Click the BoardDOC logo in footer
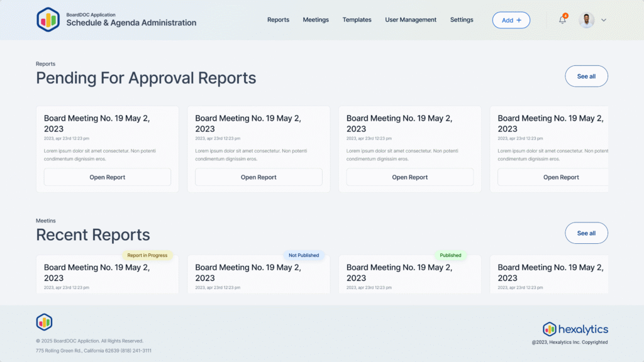644x362 pixels. click(44, 322)
